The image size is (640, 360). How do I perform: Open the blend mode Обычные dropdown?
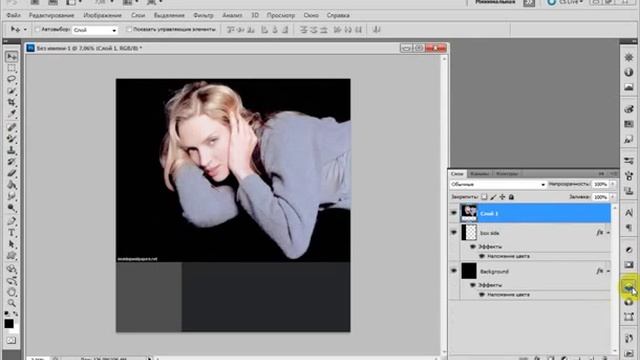tap(498, 184)
